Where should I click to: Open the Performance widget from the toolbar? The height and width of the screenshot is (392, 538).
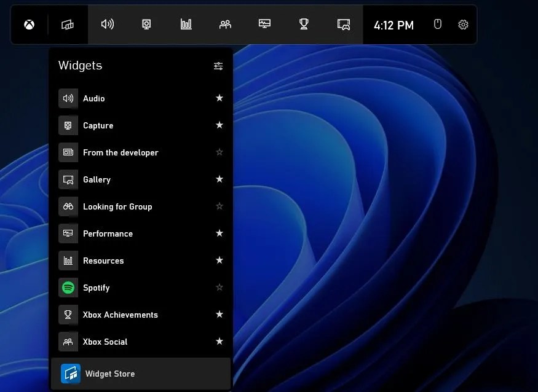264,25
